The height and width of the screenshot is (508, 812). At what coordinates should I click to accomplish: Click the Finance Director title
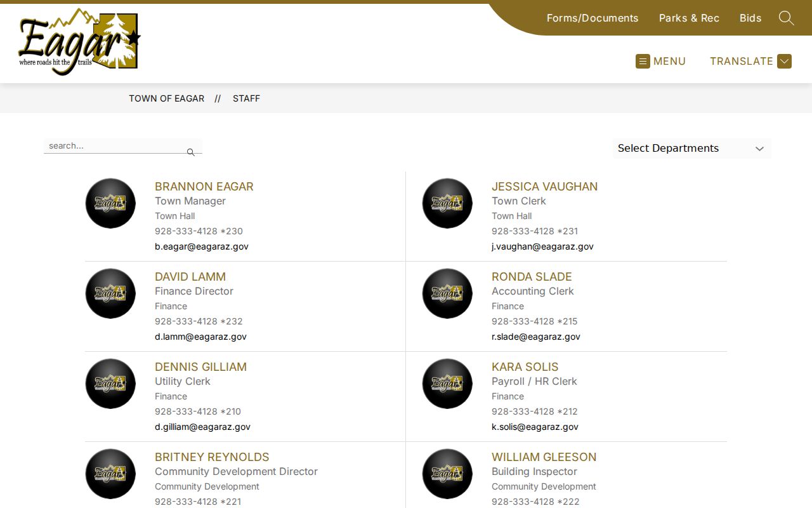tap(194, 291)
